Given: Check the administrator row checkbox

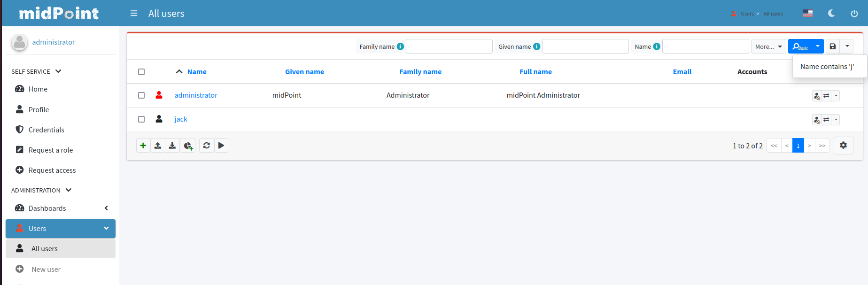Looking at the screenshot, I should pos(141,95).
